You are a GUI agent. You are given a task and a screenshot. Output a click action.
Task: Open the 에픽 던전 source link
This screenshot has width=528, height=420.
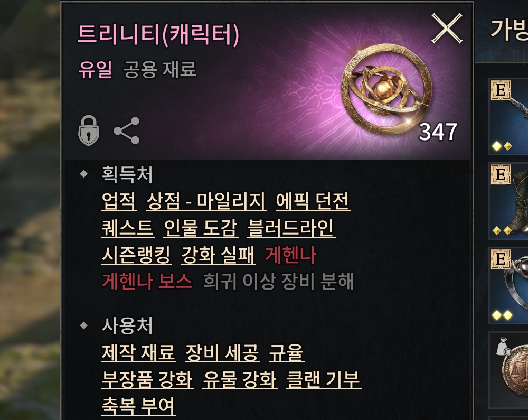click(x=313, y=201)
